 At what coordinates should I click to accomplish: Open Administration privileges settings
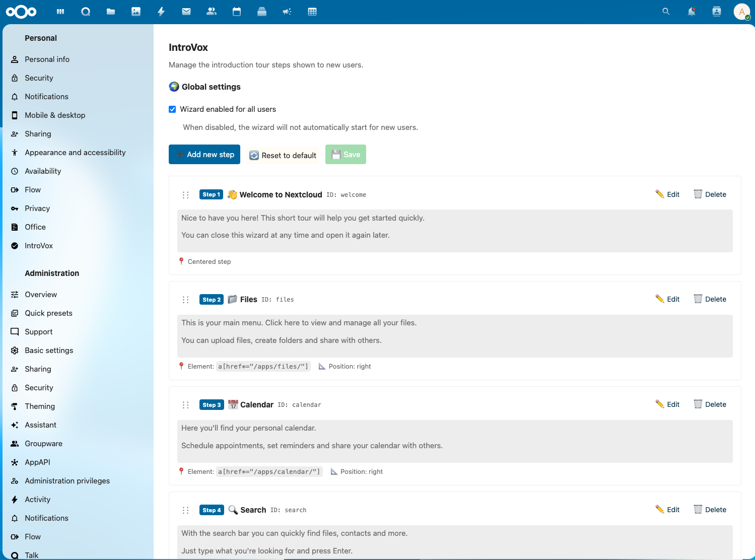click(x=78, y=481)
